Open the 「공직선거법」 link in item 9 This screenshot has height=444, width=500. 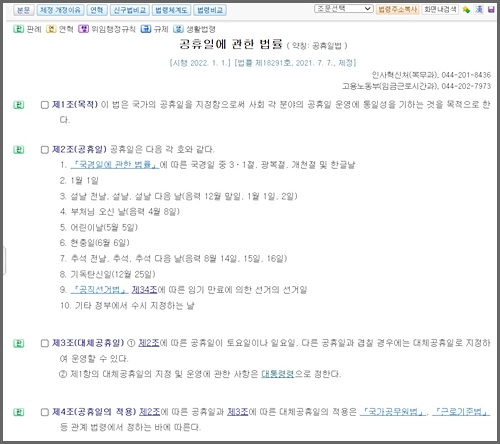[99, 290]
